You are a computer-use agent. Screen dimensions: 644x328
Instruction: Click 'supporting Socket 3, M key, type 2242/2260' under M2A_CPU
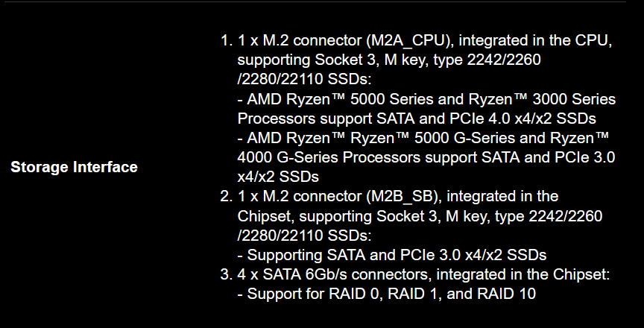(x=389, y=60)
